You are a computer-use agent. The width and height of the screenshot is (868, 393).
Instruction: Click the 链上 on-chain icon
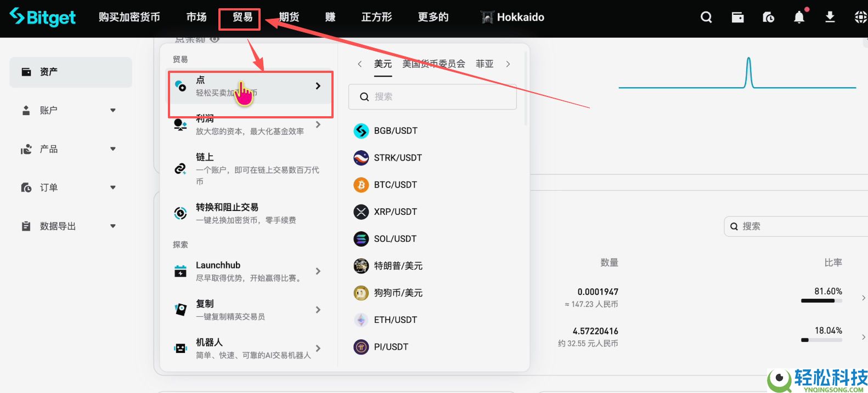coord(180,169)
